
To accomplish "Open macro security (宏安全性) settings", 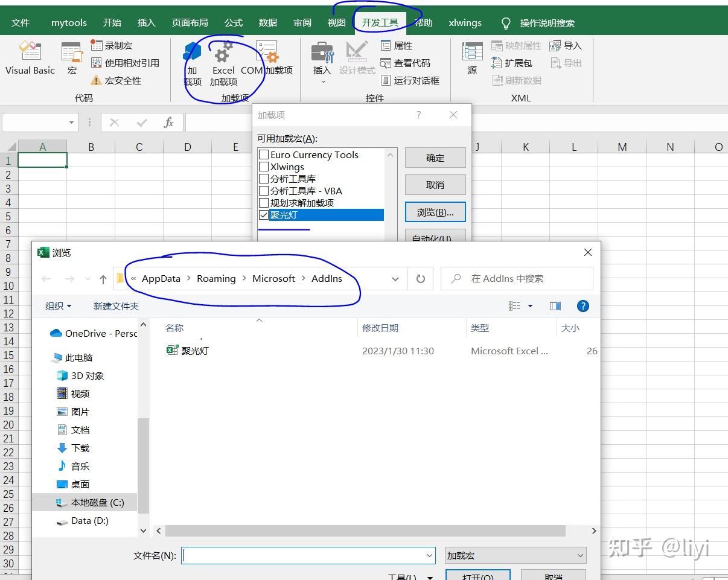I will [116, 80].
